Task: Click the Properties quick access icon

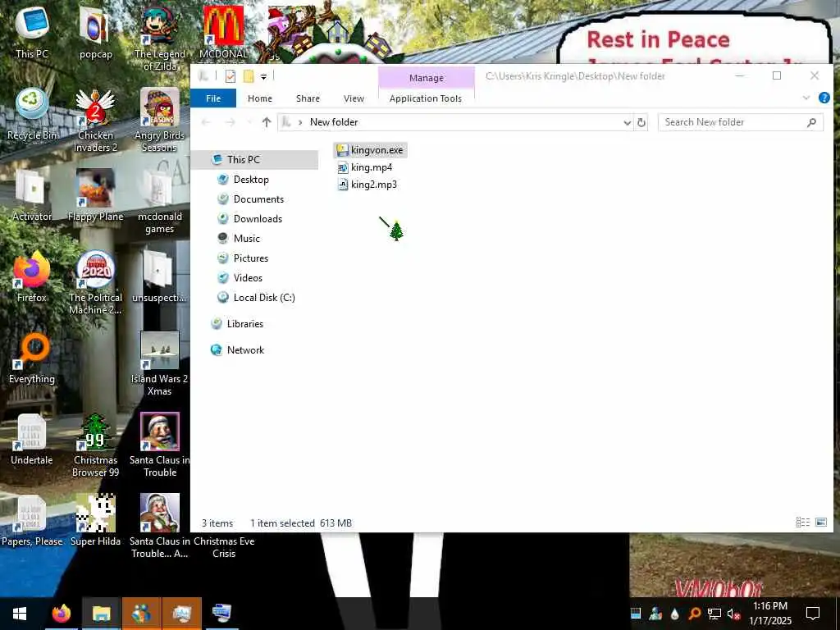Action: [231, 76]
